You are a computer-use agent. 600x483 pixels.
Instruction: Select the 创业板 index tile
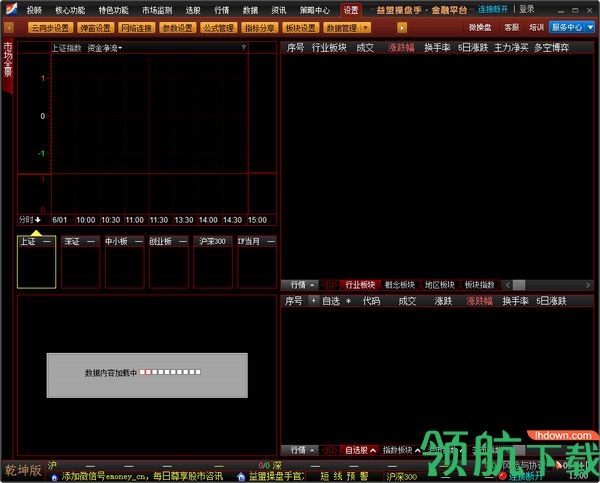coord(169,262)
